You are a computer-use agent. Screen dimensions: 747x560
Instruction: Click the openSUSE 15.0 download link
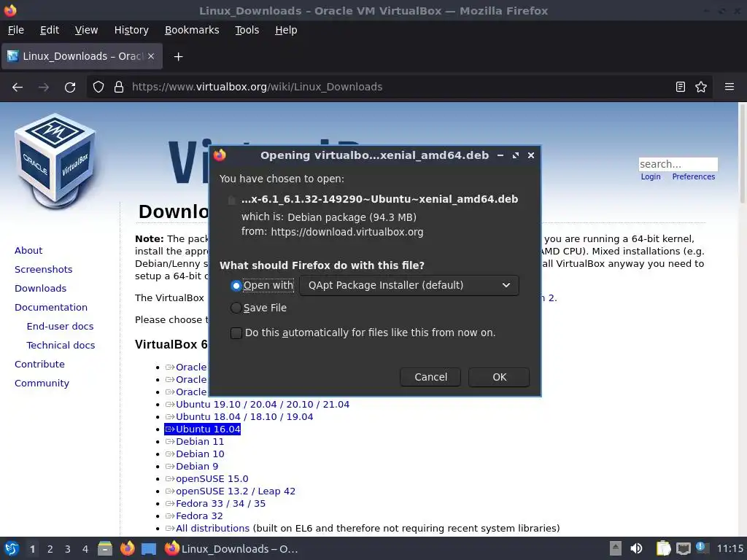point(212,478)
